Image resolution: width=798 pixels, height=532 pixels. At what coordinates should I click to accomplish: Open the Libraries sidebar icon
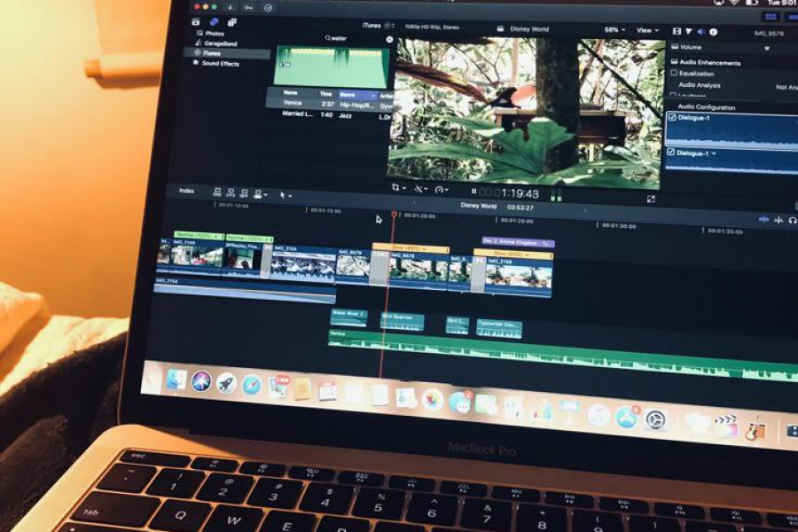click(x=196, y=22)
